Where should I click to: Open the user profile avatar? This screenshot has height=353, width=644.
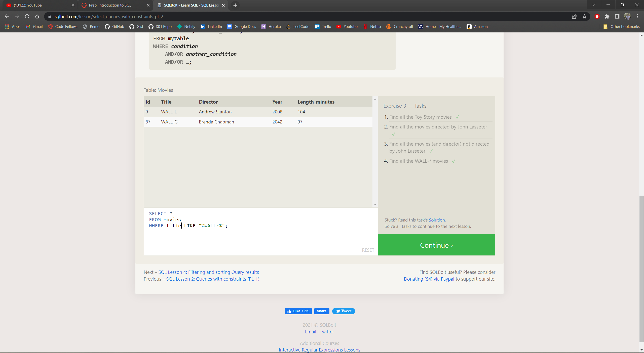627,16
